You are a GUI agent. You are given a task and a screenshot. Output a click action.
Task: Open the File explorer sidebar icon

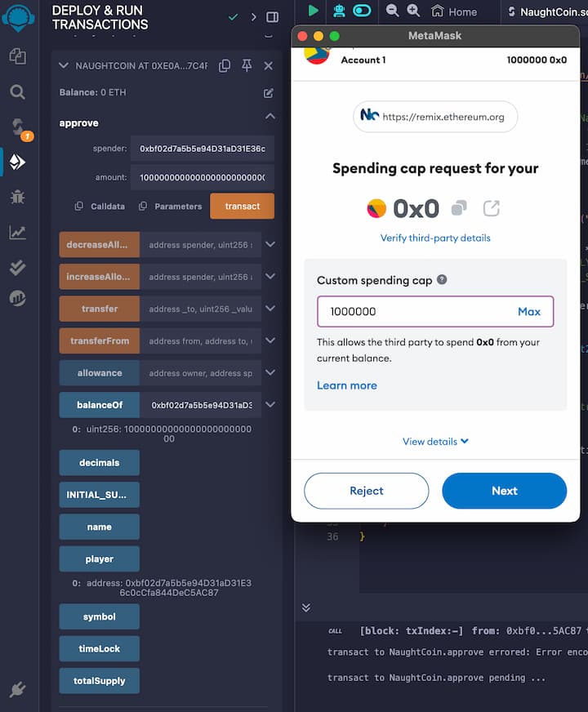pos(18,56)
